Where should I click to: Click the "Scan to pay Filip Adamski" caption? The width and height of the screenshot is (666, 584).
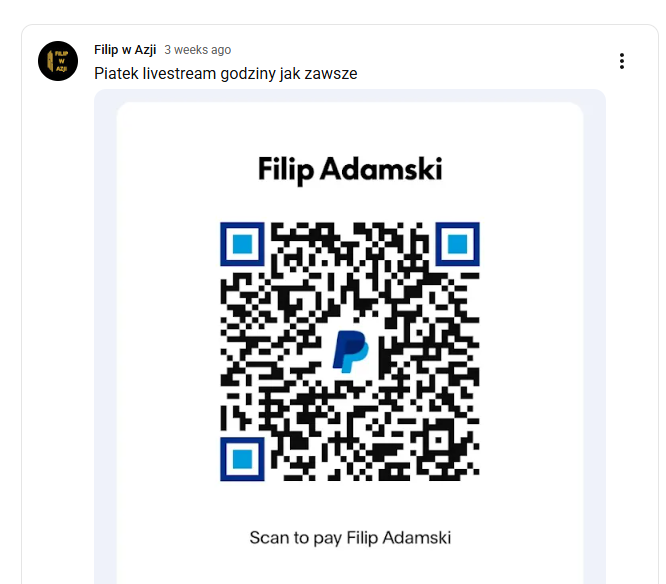coord(350,538)
